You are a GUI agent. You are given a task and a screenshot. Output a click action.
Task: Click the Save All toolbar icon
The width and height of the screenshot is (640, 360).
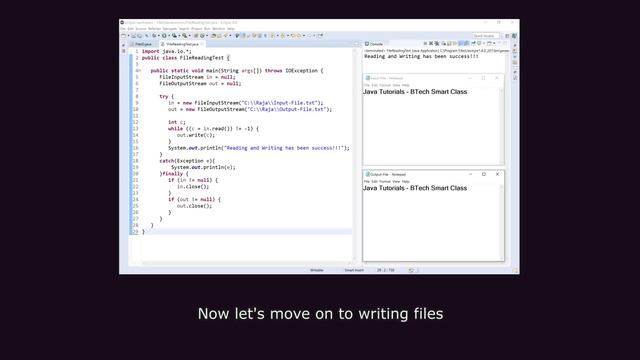140,36
